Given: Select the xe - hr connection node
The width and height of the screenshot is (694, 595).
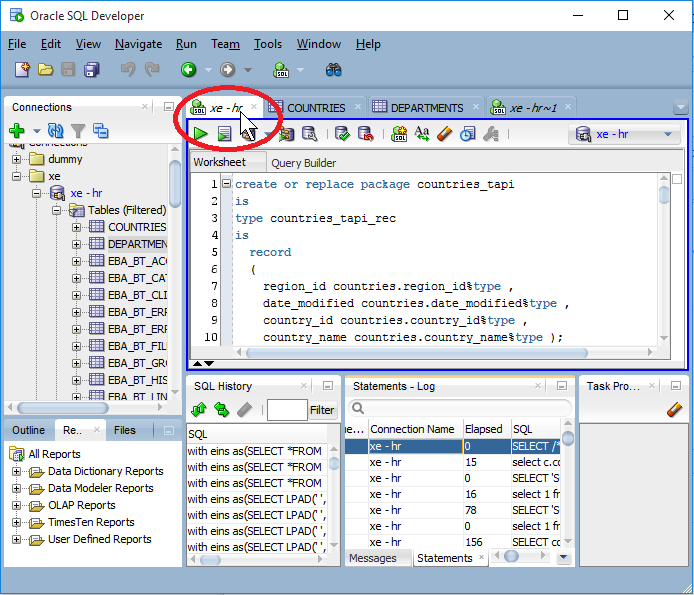Looking at the screenshot, I should coord(86,193).
